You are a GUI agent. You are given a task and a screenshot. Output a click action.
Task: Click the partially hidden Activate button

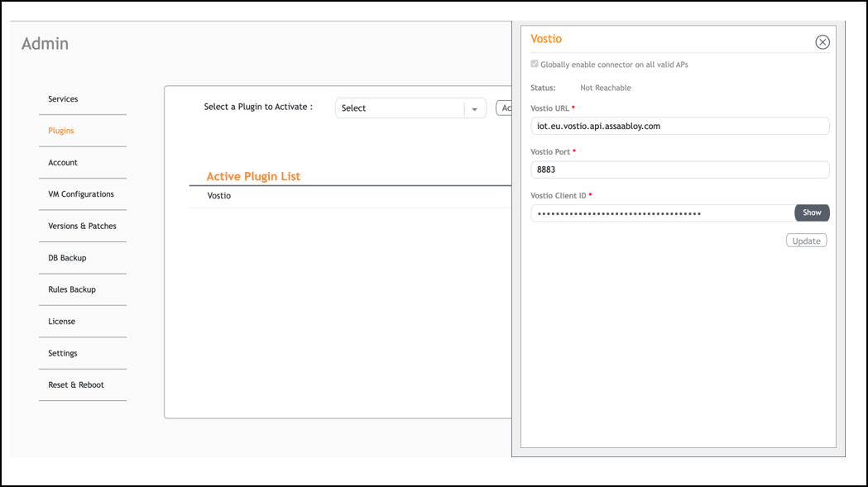pos(504,108)
